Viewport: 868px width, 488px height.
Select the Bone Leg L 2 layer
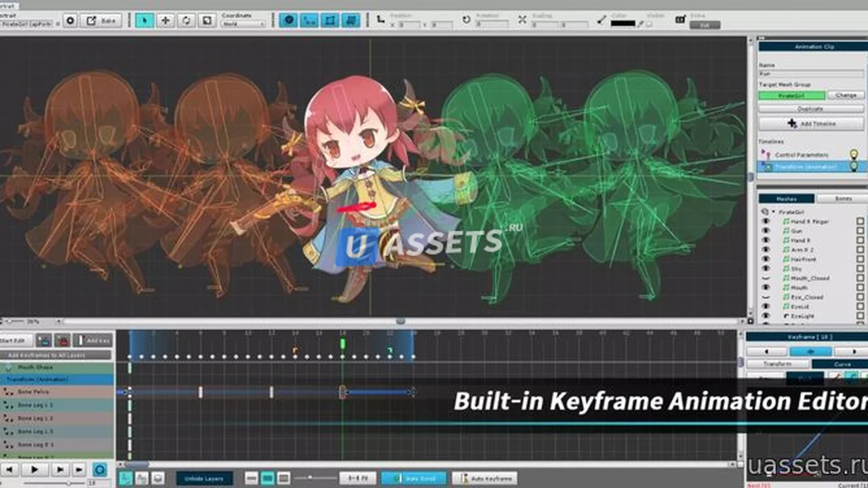tap(57, 418)
